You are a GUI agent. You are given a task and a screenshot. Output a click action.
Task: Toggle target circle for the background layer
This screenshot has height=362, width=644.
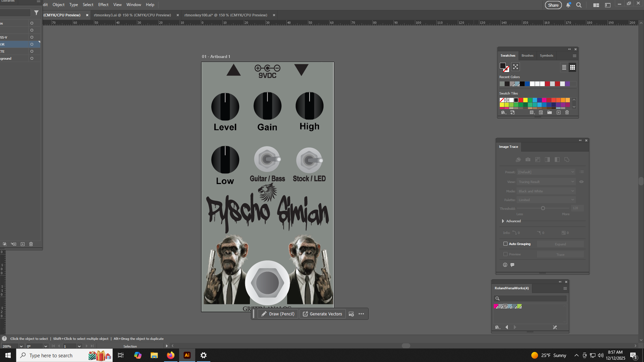point(32,58)
